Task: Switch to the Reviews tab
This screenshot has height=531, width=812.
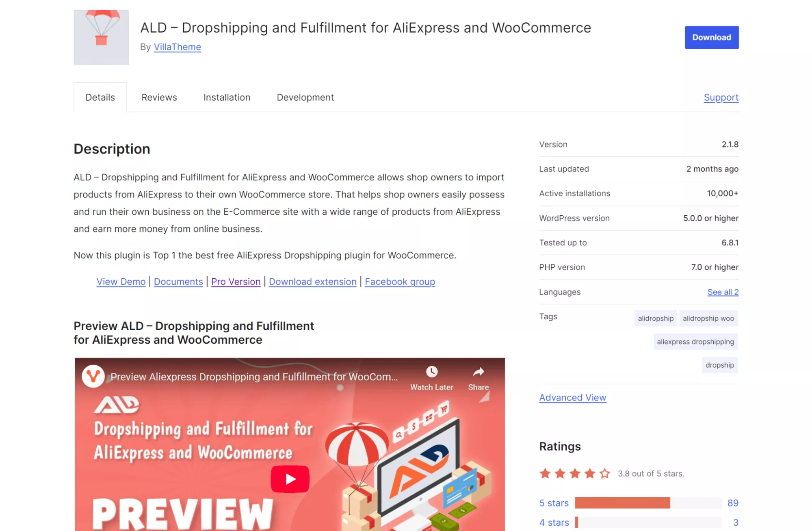Action: pyautogui.click(x=159, y=98)
